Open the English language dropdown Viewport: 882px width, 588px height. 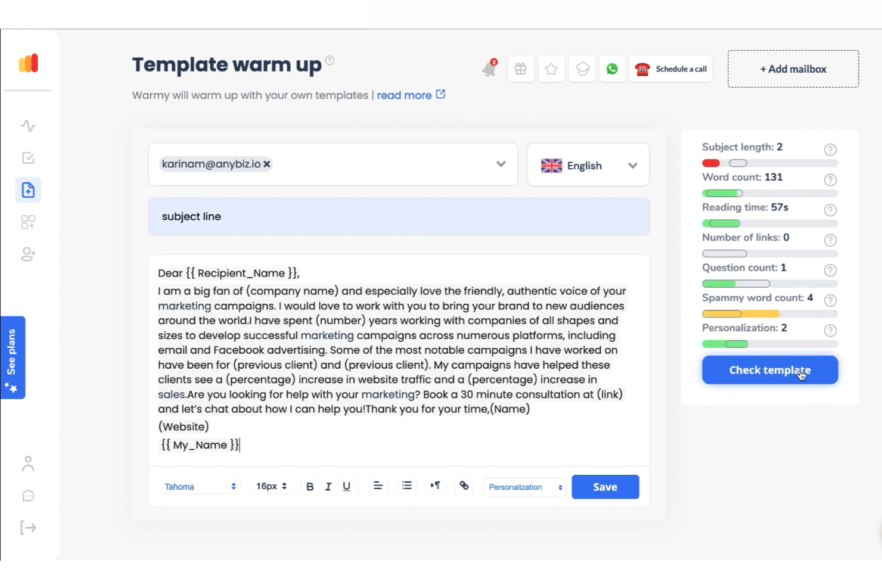coord(632,165)
